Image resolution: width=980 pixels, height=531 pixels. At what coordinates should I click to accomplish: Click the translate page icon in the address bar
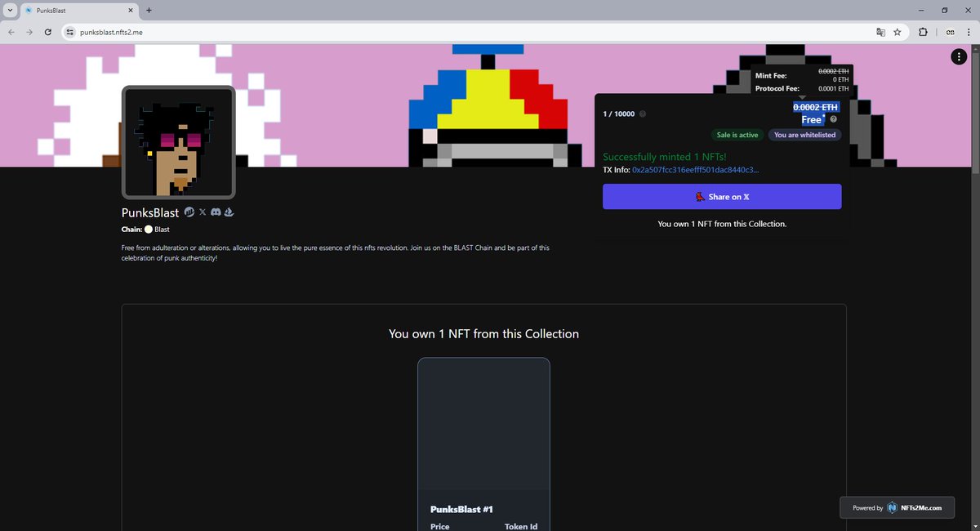(x=880, y=32)
